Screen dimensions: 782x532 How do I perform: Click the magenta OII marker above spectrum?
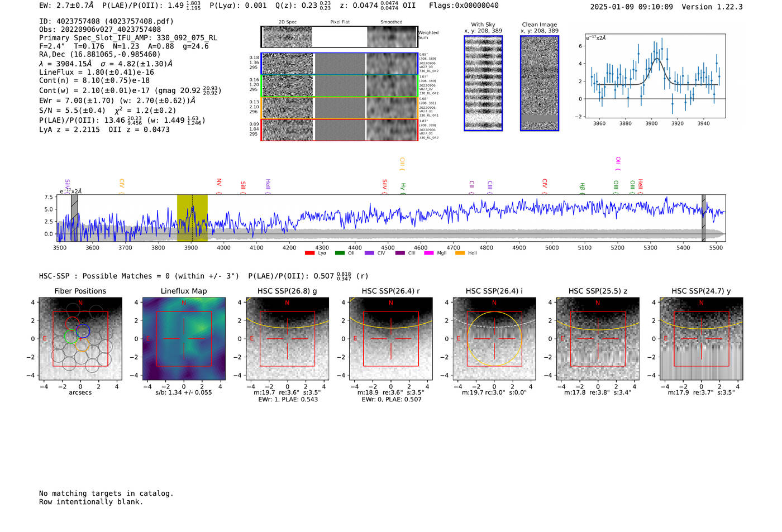click(618, 164)
